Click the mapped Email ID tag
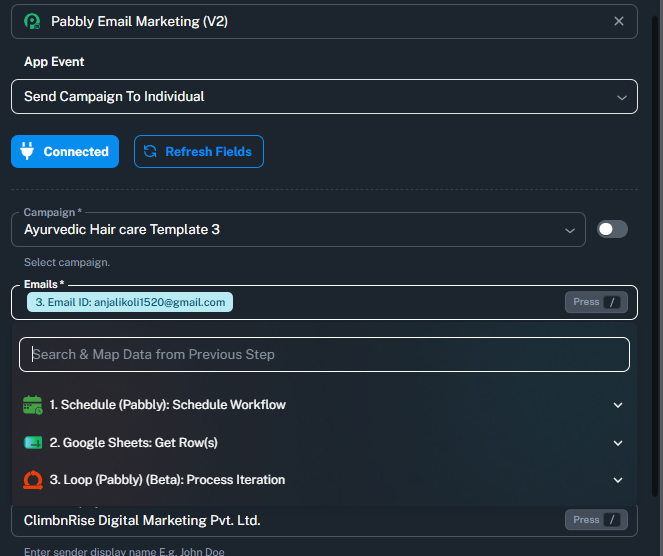This screenshot has height=556, width=663. pos(130,302)
